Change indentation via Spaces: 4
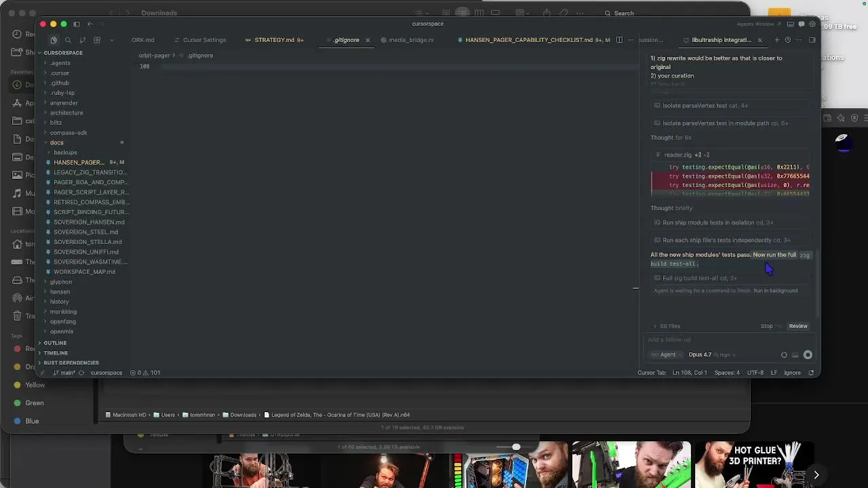This screenshot has height=488, width=868. point(727,373)
